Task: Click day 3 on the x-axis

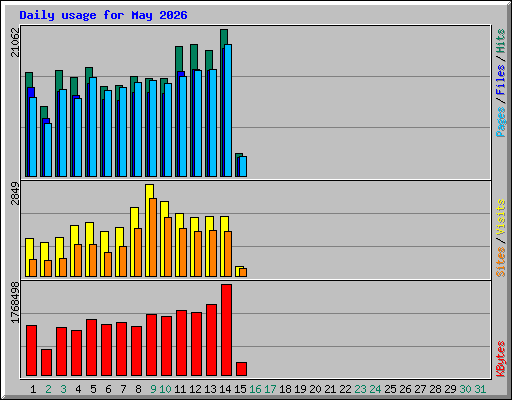Action: pyautogui.click(x=63, y=389)
